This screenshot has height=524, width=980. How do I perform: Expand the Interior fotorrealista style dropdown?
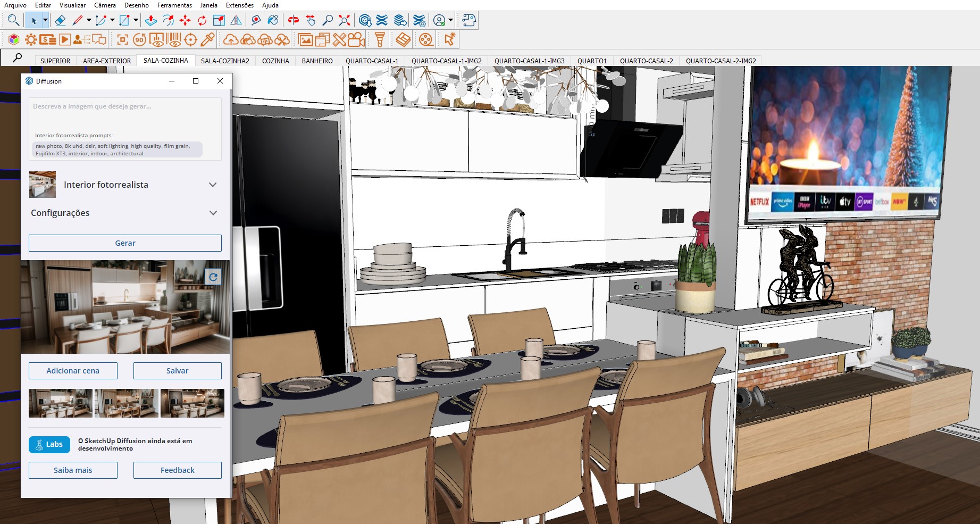click(213, 185)
